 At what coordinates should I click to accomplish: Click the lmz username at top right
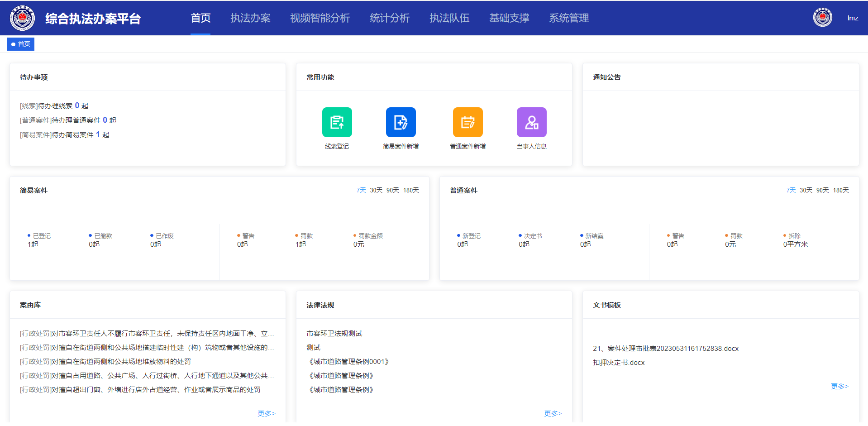click(x=853, y=18)
